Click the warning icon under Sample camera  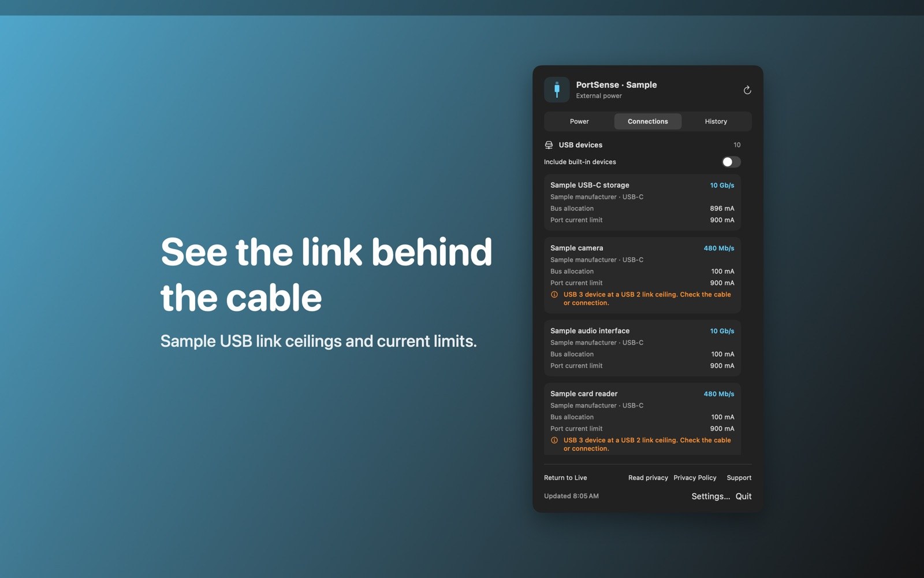click(x=554, y=295)
